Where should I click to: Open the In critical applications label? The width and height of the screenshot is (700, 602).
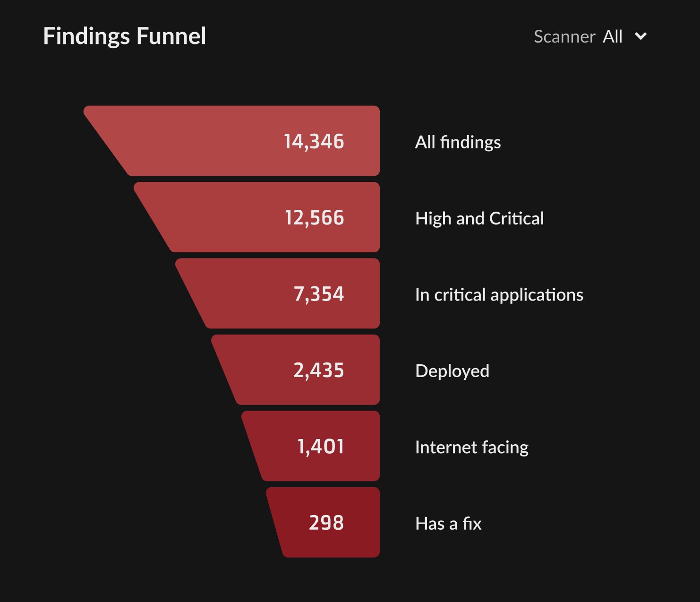[x=499, y=294]
